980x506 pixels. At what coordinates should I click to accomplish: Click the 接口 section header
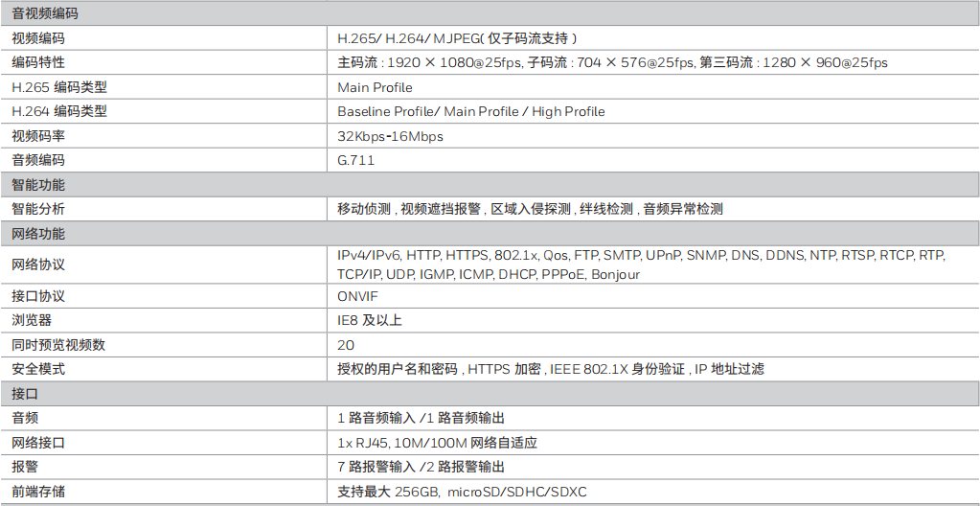tap(25, 394)
